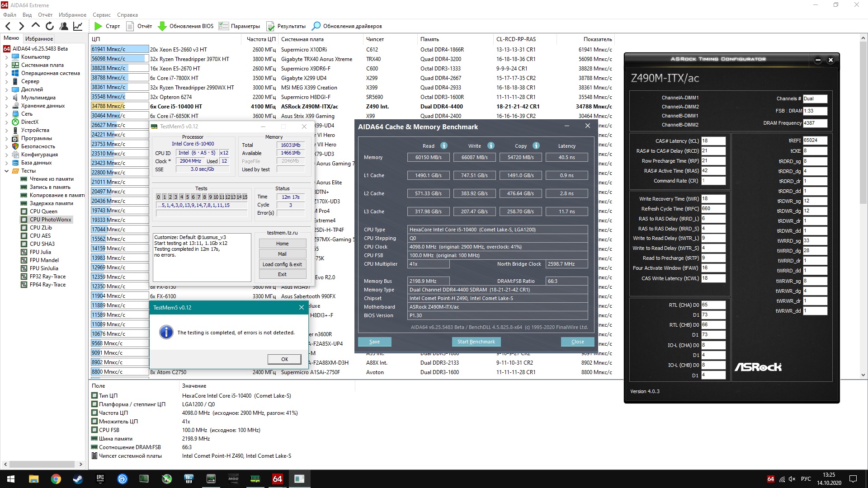Open Обновления драйверов magnifier icon
Image resolution: width=868 pixels, height=488 pixels.
(316, 26)
